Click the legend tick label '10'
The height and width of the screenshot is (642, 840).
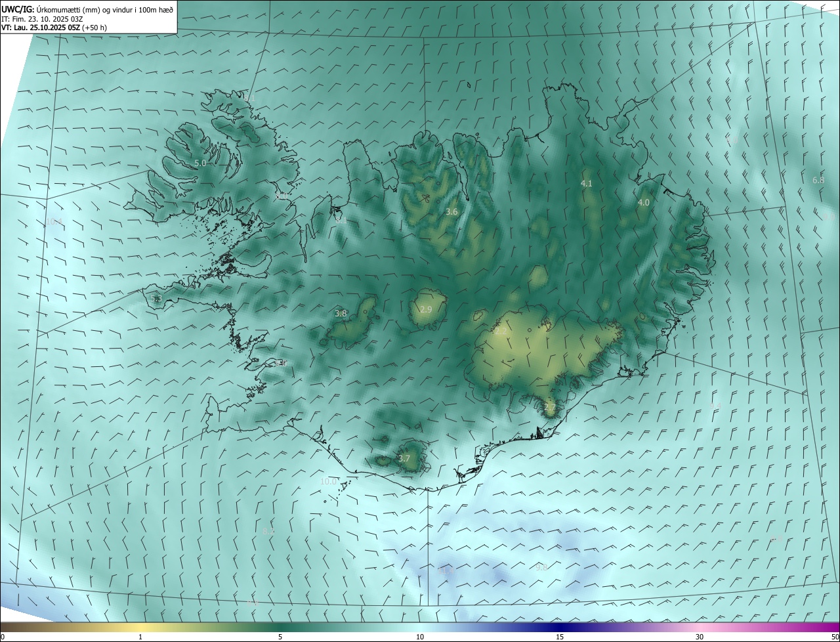point(420,637)
